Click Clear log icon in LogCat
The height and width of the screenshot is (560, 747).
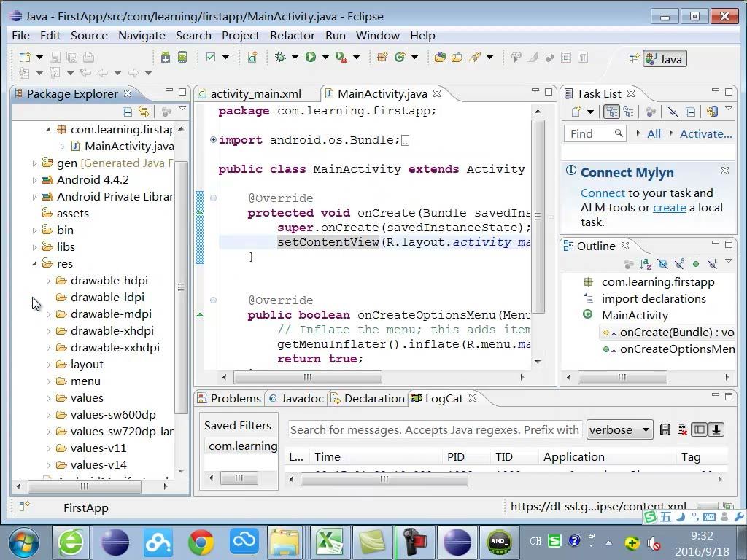click(682, 430)
